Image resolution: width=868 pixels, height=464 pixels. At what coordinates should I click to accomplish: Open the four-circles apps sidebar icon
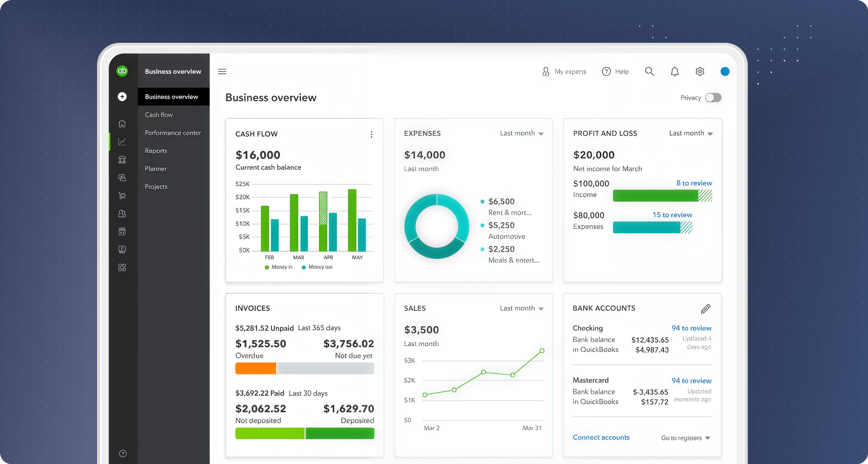tap(122, 267)
